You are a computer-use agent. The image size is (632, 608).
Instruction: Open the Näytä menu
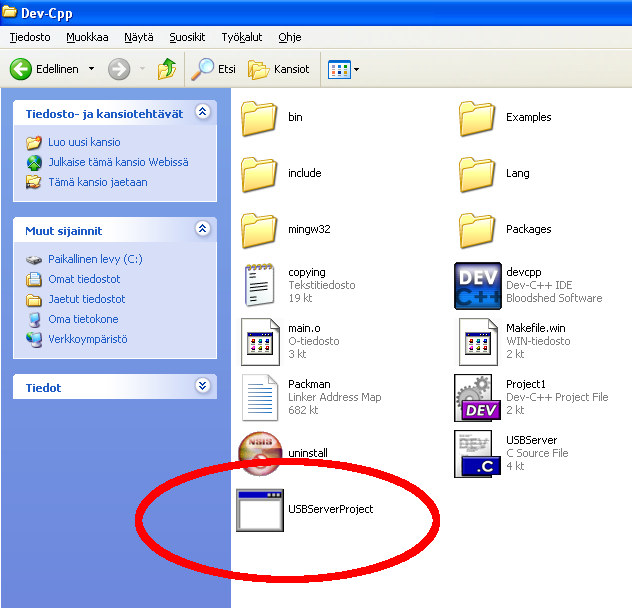pos(139,37)
